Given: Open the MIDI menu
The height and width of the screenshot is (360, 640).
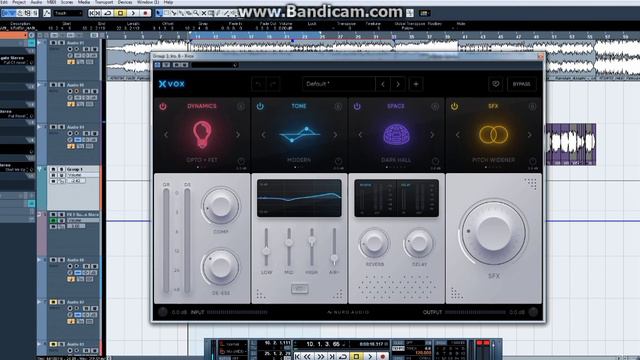Looking at the screenshot, I should 51,2.
